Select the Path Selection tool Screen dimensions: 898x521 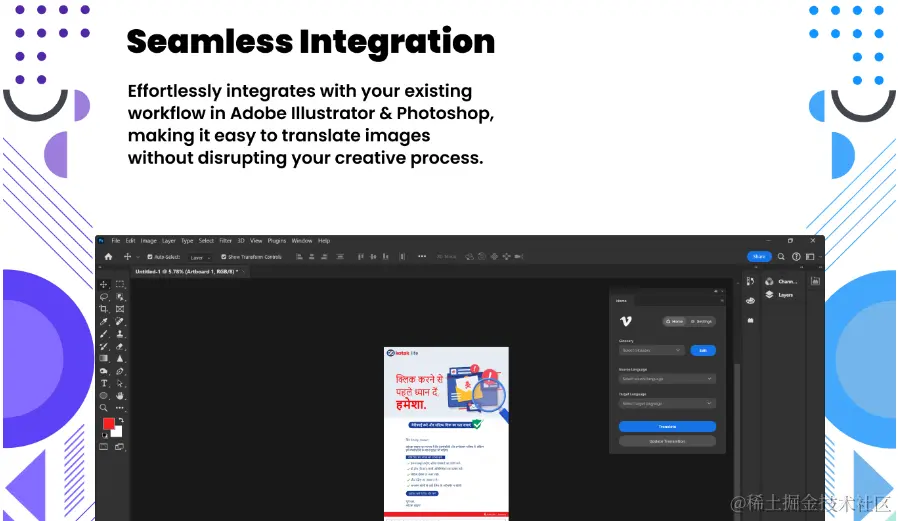click(120, 384)
